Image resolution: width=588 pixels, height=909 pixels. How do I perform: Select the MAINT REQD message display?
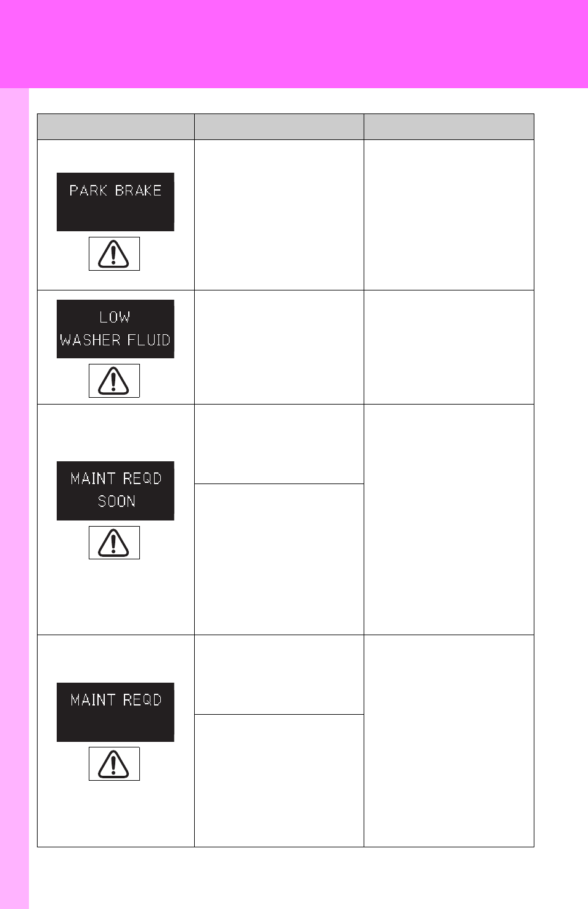tap(115, 712)
